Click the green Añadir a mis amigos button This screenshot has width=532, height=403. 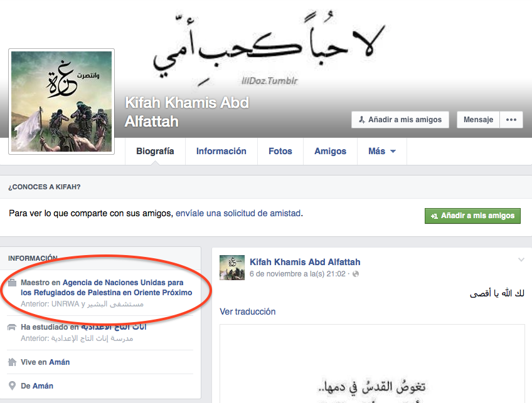[x=472, y=216]
